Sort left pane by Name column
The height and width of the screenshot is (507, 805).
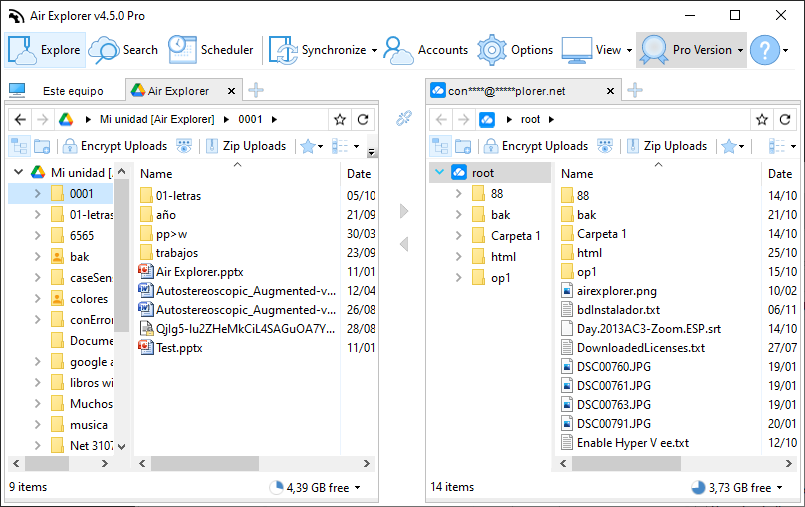pos(156,174)
